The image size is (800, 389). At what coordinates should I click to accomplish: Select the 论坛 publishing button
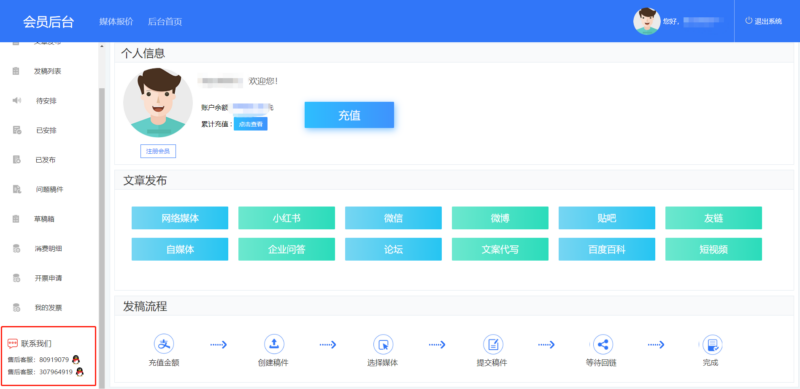[x=393, y=249]
